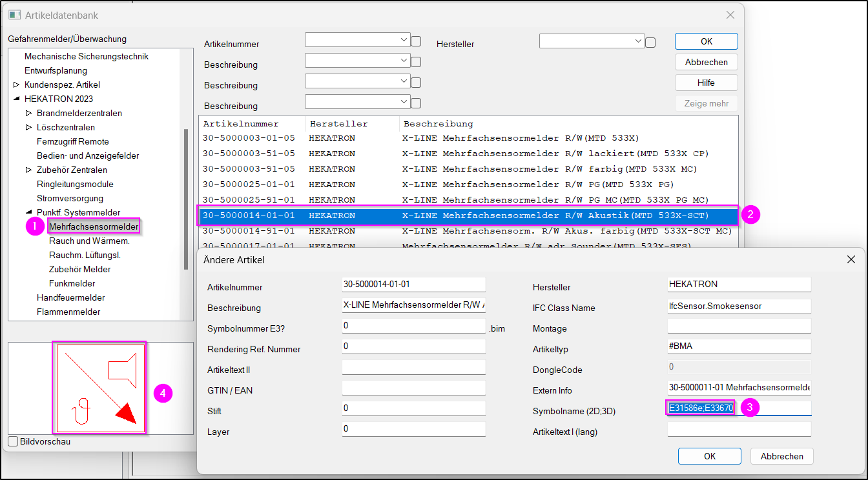Select Zubehör Melder tree item
Image resolution: width=868 pixels, height=480 pixels.
coord(79,269)
